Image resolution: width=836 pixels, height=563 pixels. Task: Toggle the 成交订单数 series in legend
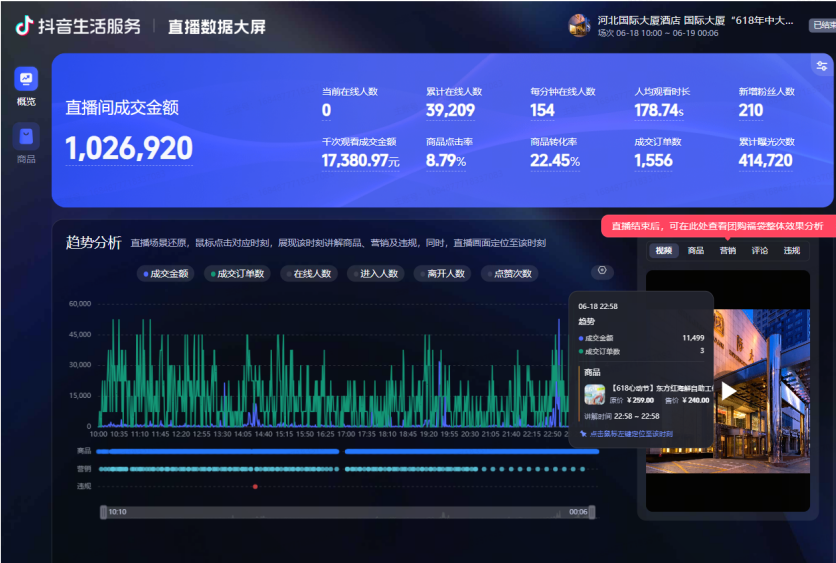237,273
